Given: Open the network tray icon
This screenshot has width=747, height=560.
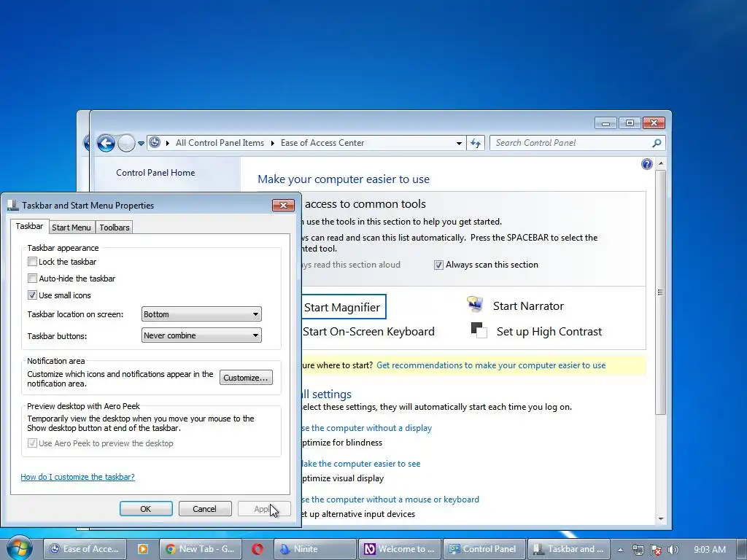Looking at the screenshot, I should coord(638,550).
